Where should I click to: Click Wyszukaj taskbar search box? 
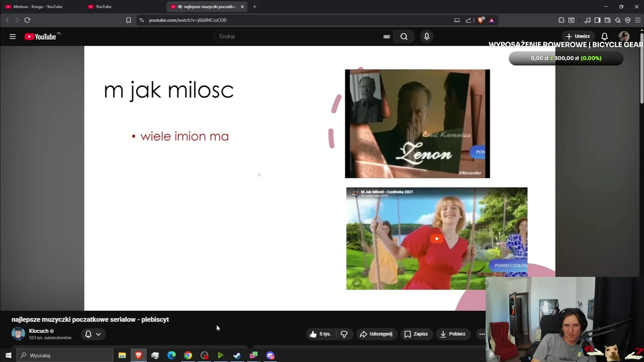(65, 355)
